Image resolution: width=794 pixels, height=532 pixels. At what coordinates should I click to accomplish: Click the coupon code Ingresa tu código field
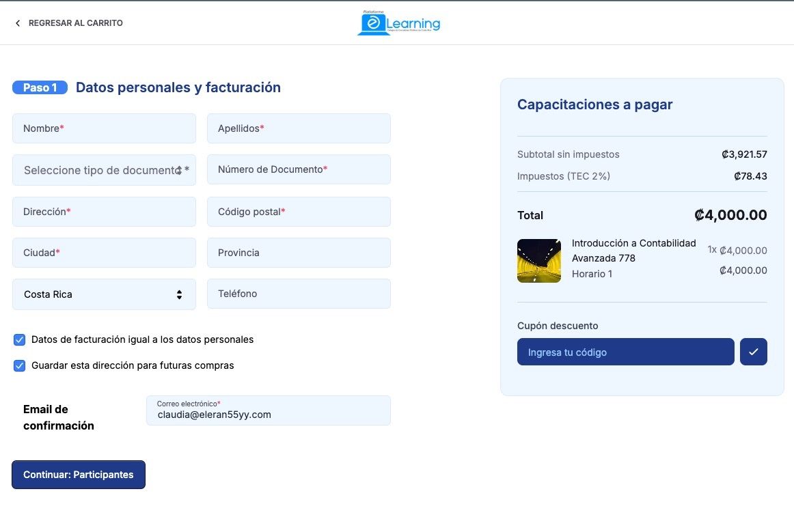[625, 352]
